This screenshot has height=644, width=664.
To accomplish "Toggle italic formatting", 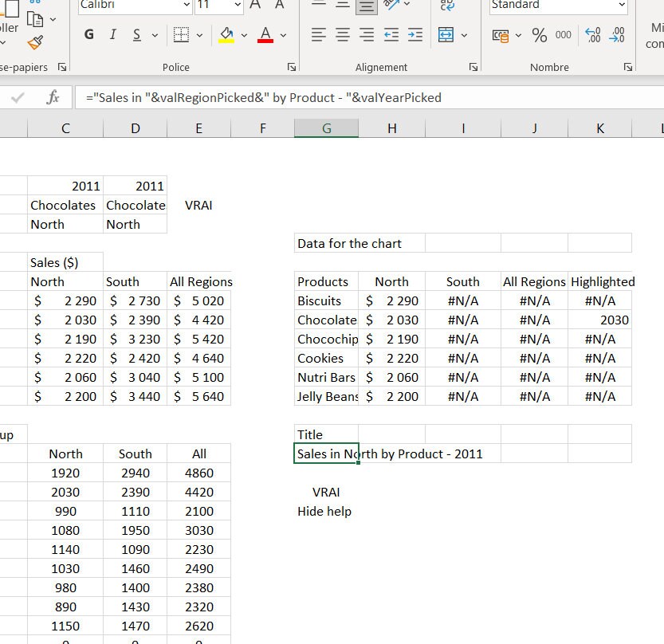I will click(112, 34).
